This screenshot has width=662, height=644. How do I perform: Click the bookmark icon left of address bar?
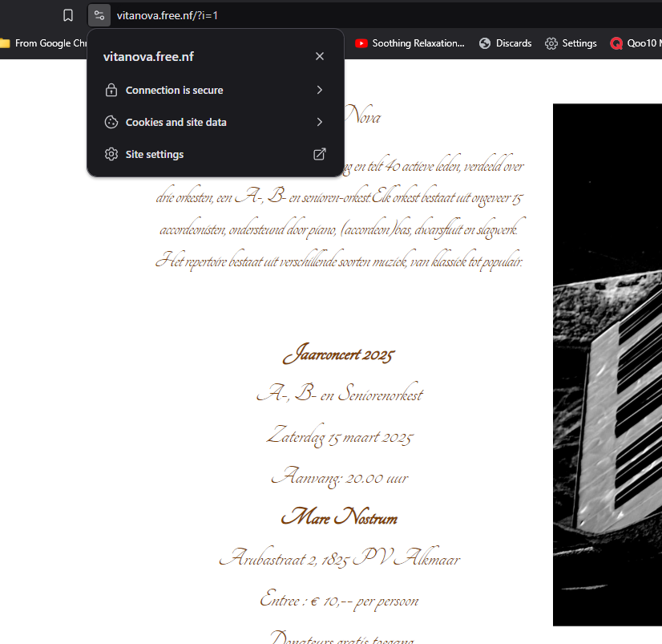click(68, 15)
